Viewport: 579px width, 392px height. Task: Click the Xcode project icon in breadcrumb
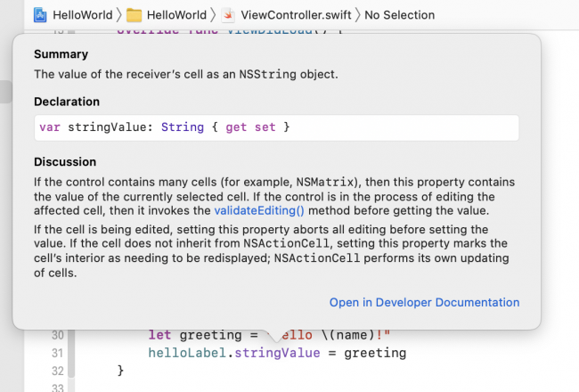click(40, 15)
